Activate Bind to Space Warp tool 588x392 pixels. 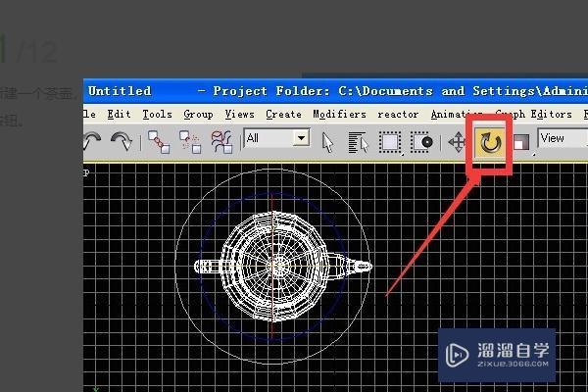(222, 142)
